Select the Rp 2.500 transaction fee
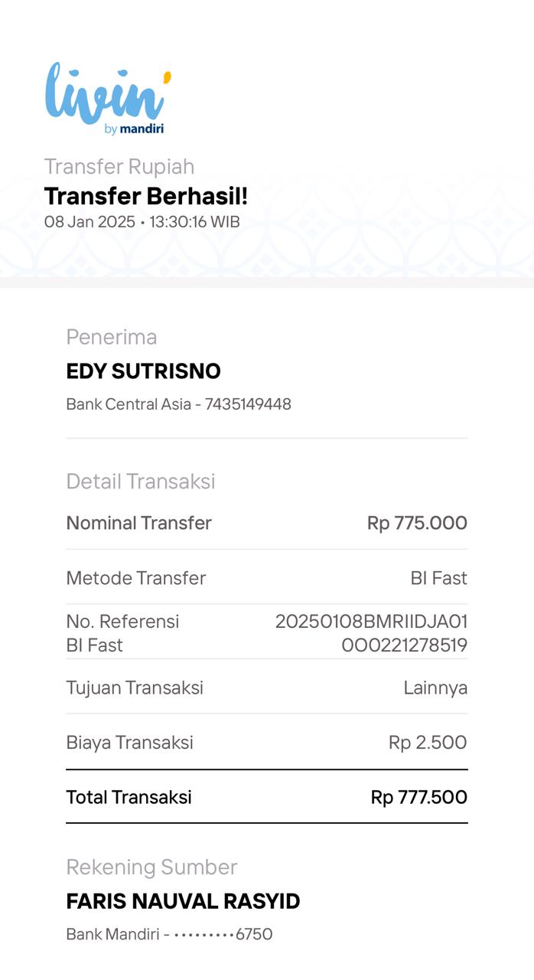 (x=428, y=742)
